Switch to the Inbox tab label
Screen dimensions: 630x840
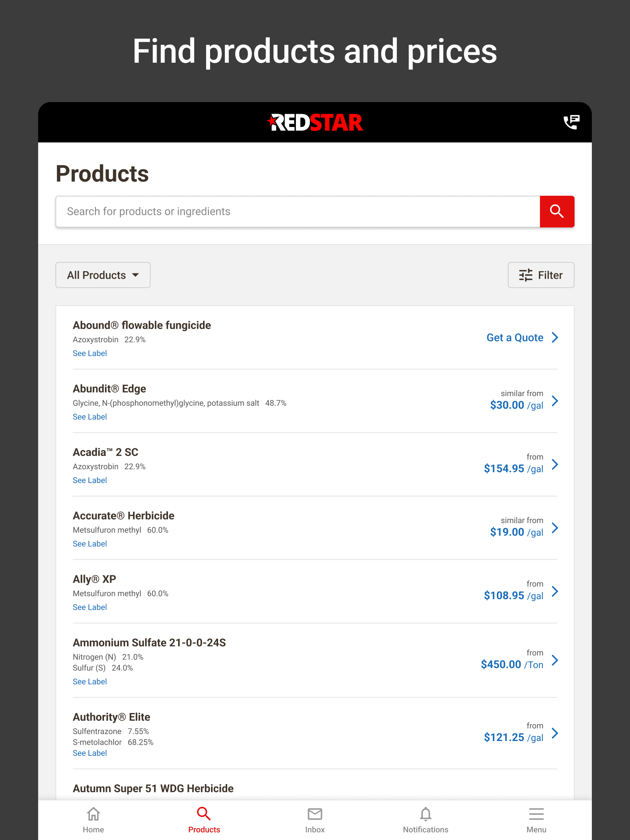(x=315, y=829)
